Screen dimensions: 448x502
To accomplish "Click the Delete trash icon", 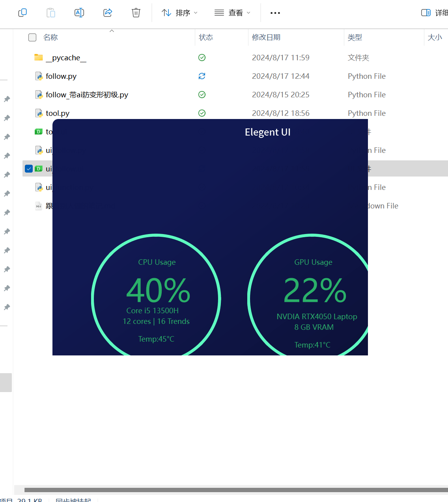I will point(136,13).
